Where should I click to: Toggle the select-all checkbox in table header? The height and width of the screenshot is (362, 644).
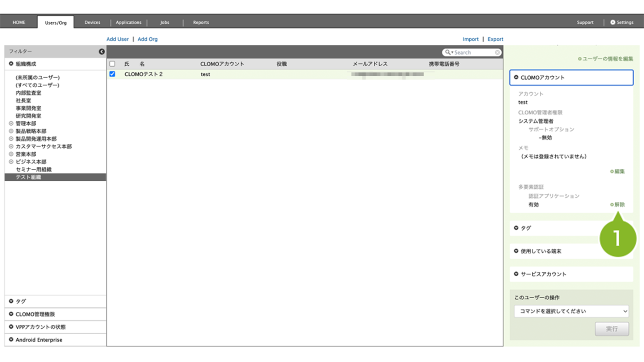112,64
